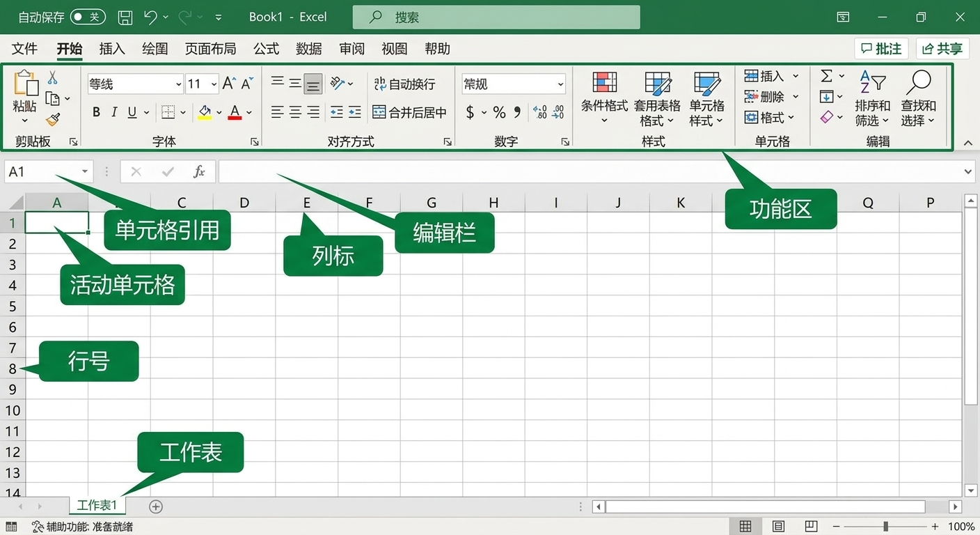The image size is (980, 535).
Task: Click the Cut scissors icon
Action: [53, 77]
